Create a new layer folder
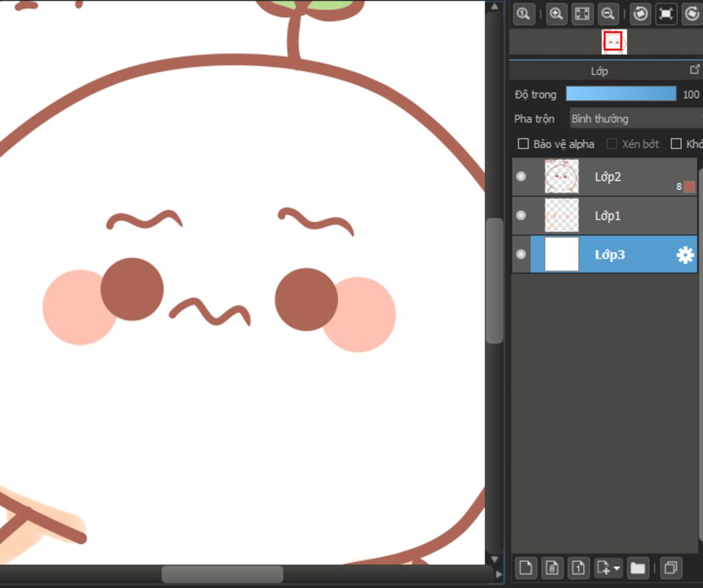The image size is (703, 588). coord(638,568)
